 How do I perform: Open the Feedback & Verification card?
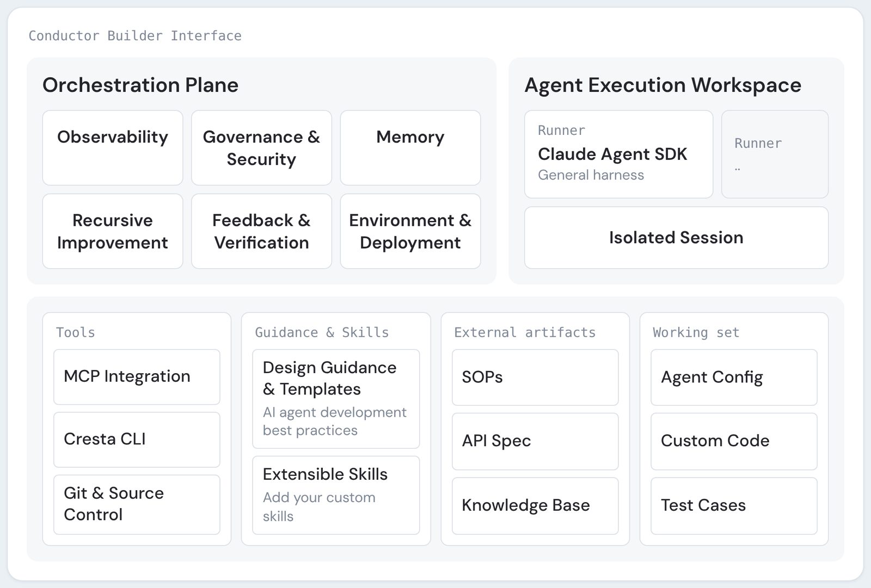coord(261,231)
